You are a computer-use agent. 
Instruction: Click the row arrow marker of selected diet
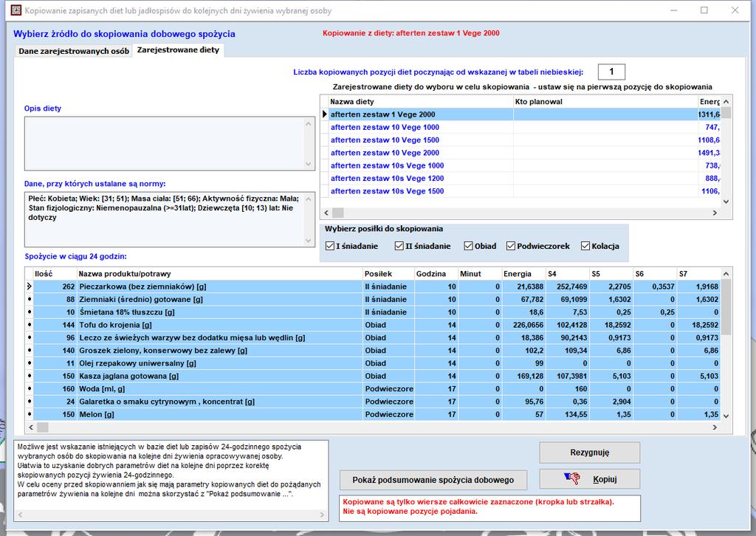coord(325,114)
